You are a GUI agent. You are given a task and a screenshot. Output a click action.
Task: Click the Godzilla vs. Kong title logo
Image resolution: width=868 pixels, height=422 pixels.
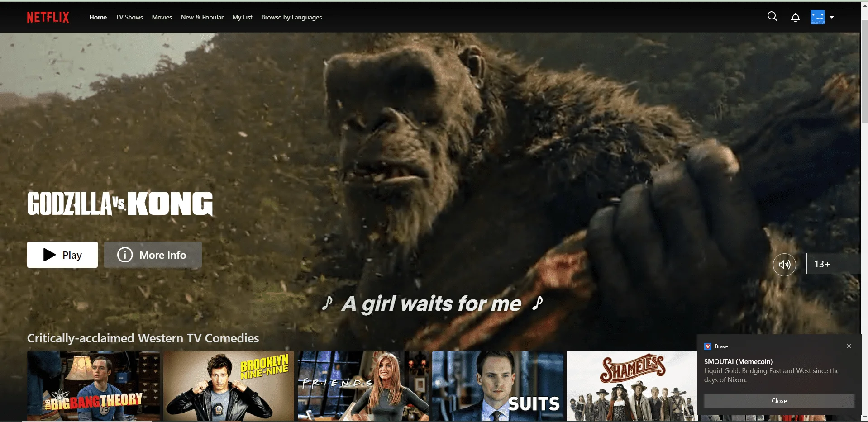pos(120,204)
